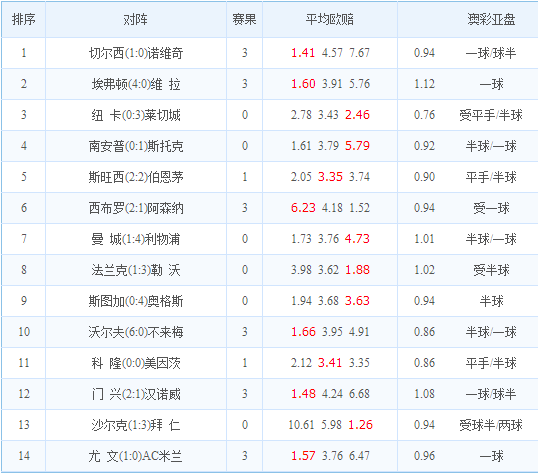The image size is (538, 473).
Task: Click rank number 13
Action: (24, 425)
